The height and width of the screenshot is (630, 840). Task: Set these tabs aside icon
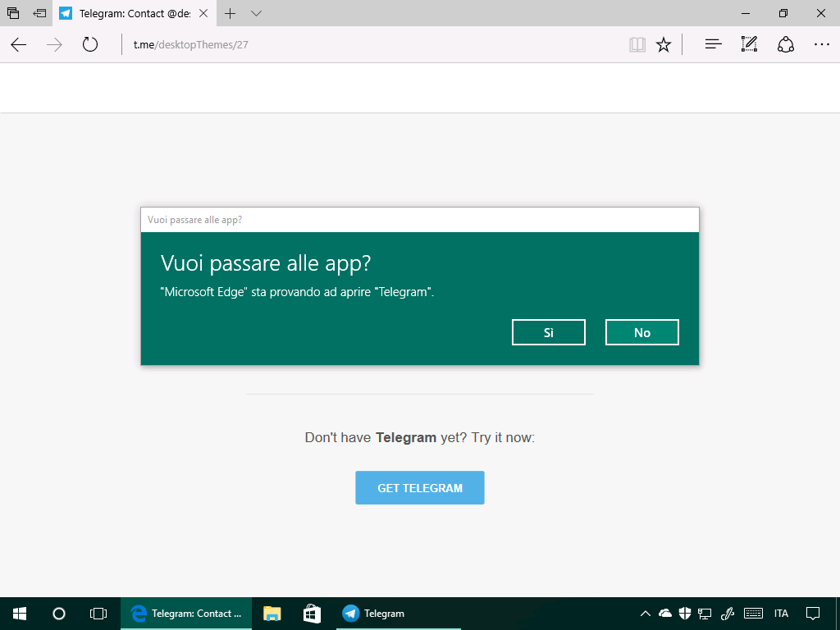(39, 13)
